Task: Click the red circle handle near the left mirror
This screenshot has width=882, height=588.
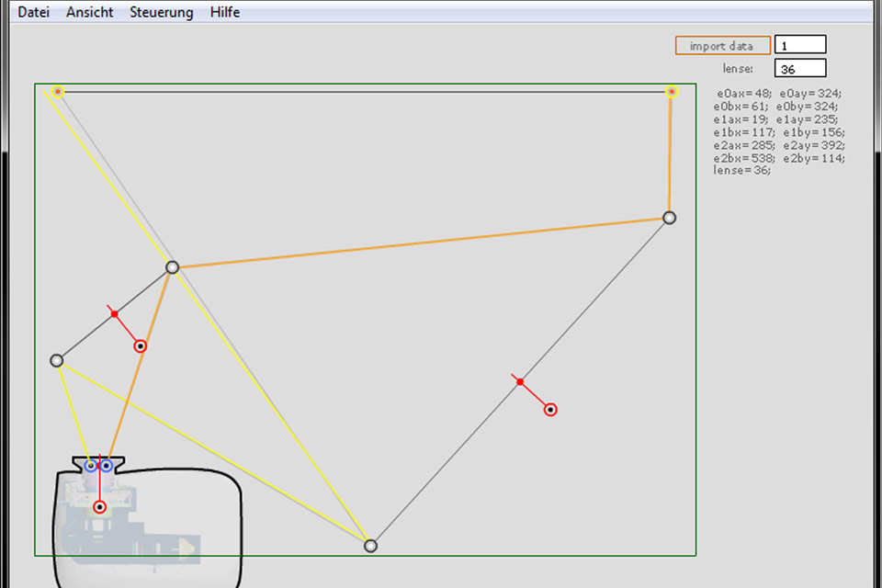Action: (141, 346)
